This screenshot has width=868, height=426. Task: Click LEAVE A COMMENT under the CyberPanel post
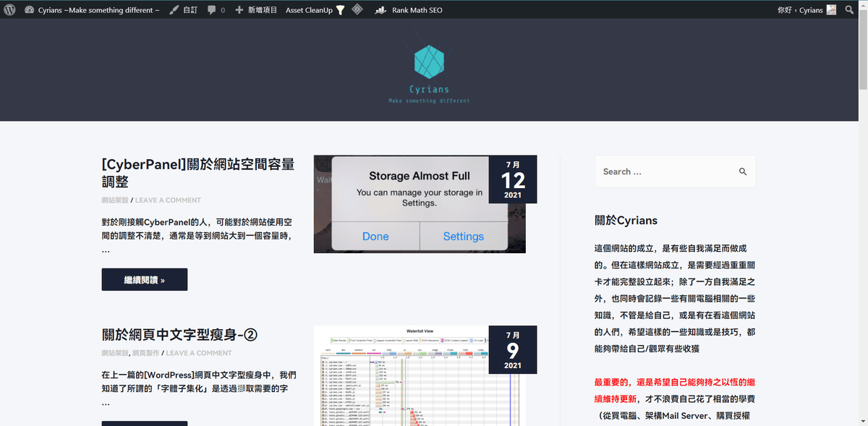tap(168, 200)
